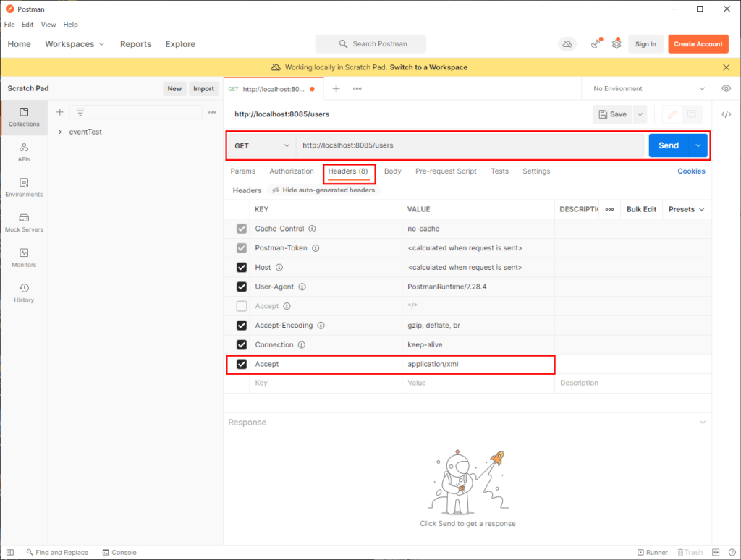Open Cookies settings link
Screen dimensions: 741x560
(691, 171)
